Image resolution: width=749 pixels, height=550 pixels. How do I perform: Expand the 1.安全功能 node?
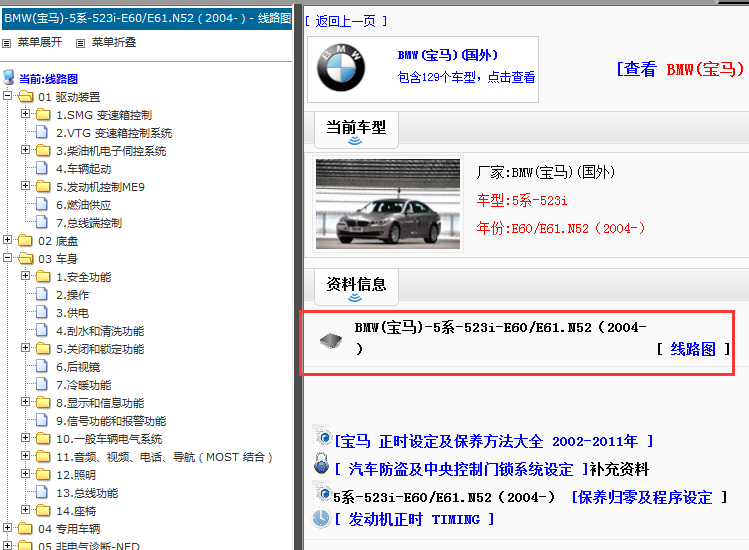tap(26, 276)
